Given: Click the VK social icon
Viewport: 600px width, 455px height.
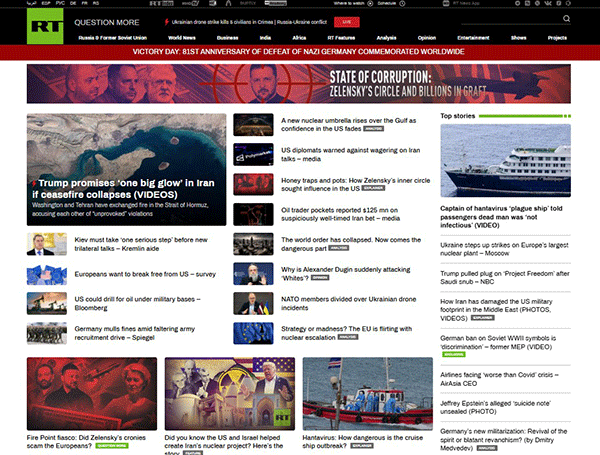Looking at the screenshot, I should point(548,3).
